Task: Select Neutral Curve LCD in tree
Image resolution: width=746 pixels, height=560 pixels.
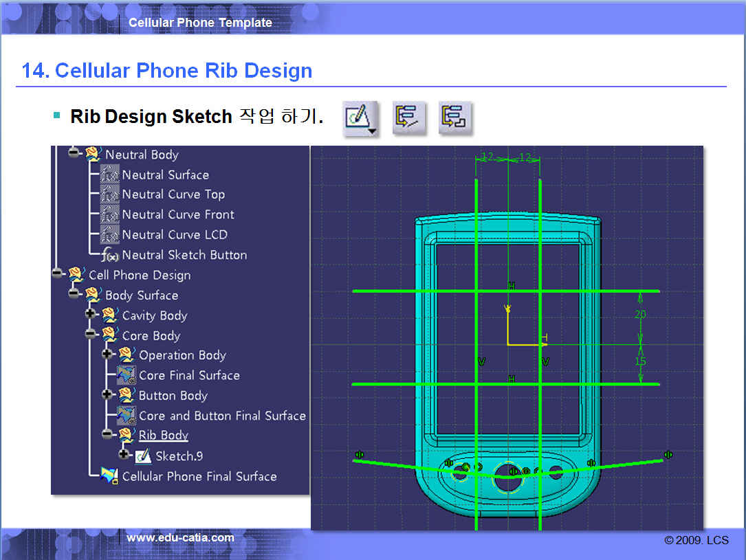Action: click(175, 235)
